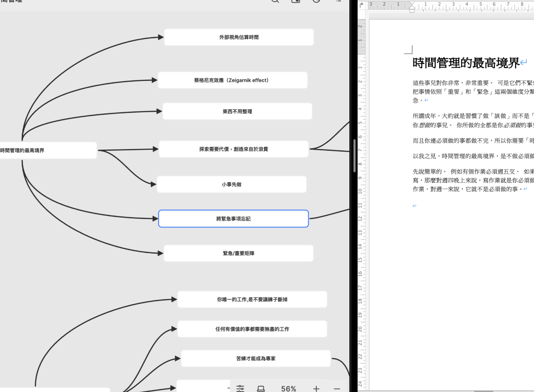Image resolution: width=534 pixels, height=392 pixels.
Task: Click the layer icon left of 56%
Action: tap(261, 388)
